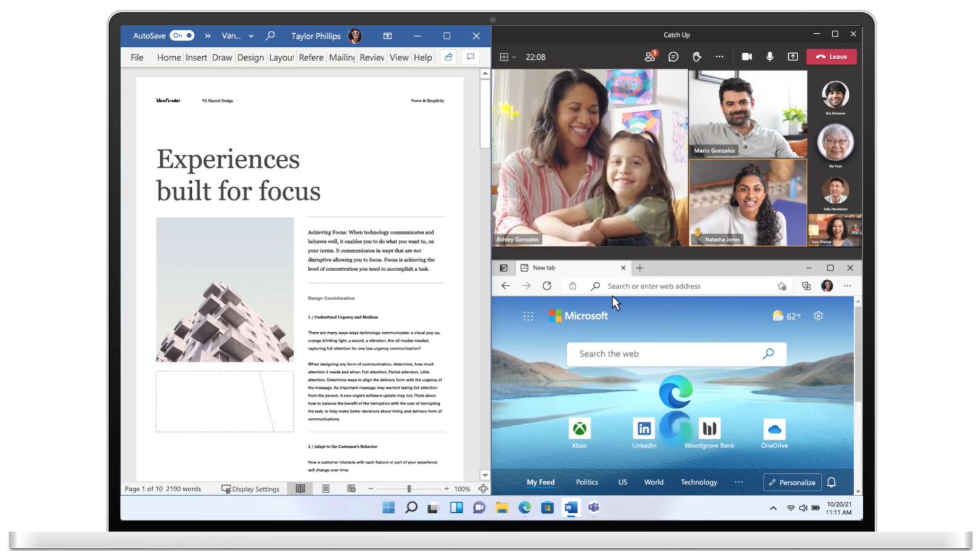Image resolution: width=980 pixels, height=551 pixels.
Task: Select Web Layout view icon in Word
Action: pyautogui.click(x=352, y=489)
